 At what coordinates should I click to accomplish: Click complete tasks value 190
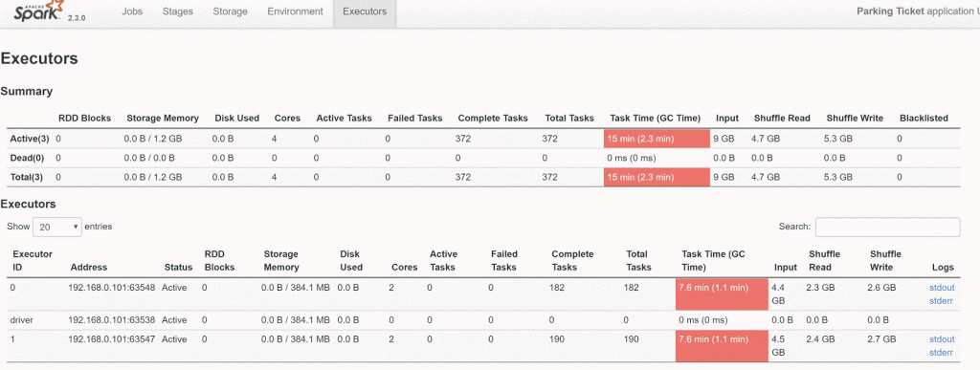coord(558,339)
